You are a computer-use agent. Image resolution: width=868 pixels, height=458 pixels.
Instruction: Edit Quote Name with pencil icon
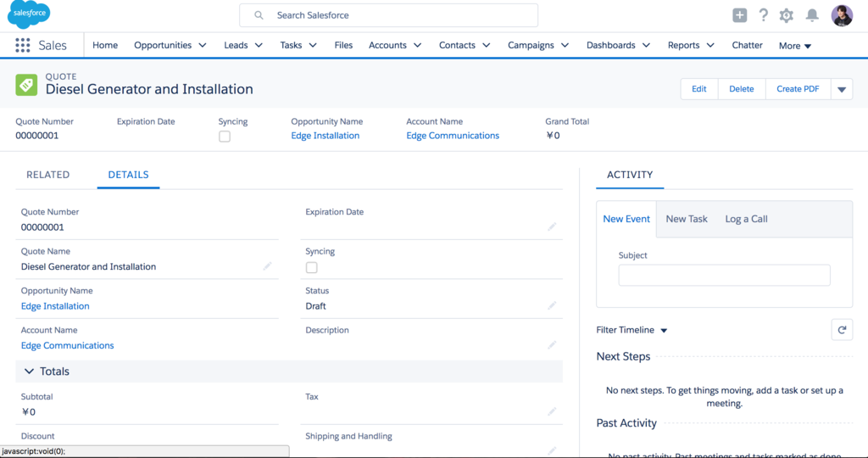pos(267,266)
